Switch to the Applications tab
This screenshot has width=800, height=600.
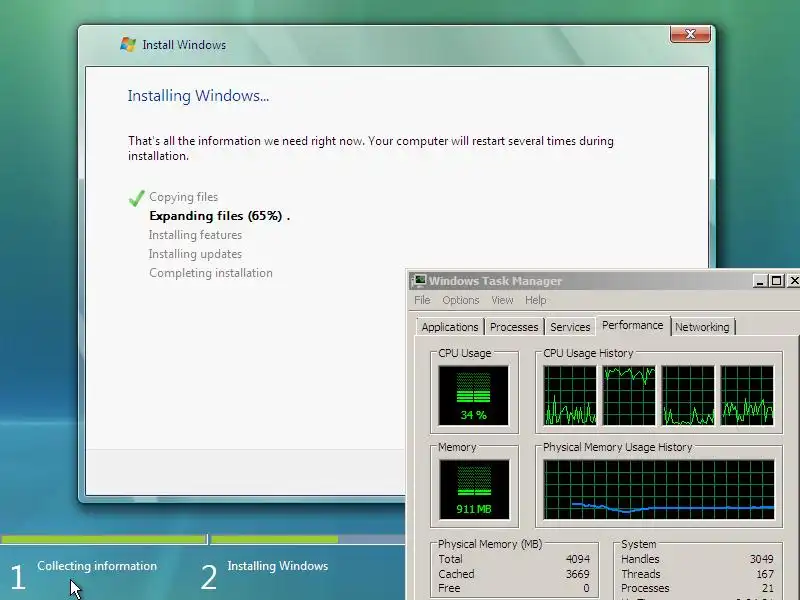pyautogui.click(x=449, y=327)
